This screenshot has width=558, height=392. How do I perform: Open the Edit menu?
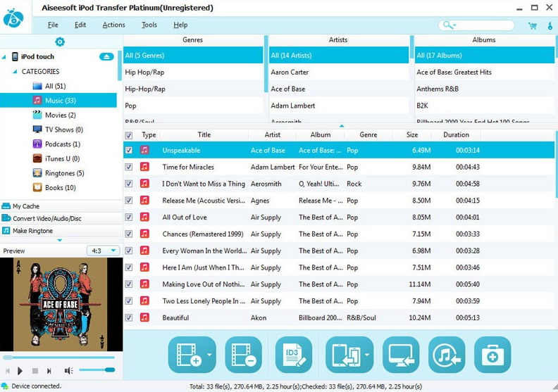80,25
